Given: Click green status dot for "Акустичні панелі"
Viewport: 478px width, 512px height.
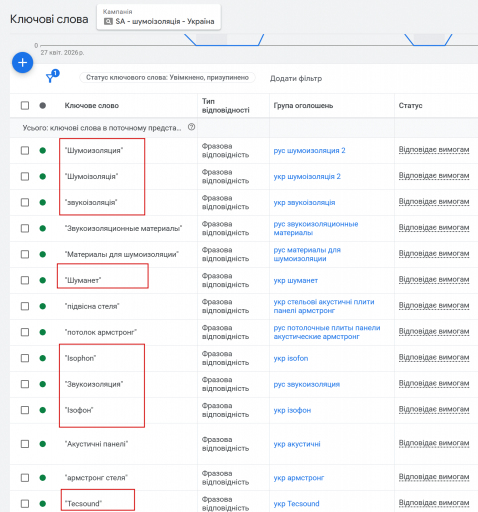Looking at the screenshot, I should click(43, 444).
